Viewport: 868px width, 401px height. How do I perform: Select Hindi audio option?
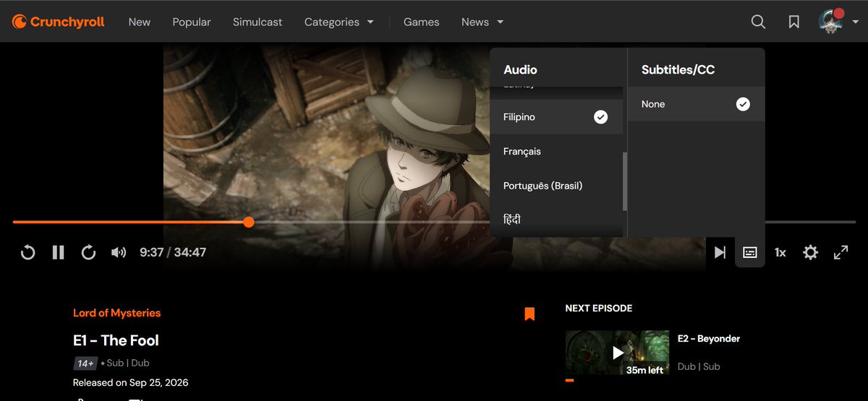pos(556,220)
